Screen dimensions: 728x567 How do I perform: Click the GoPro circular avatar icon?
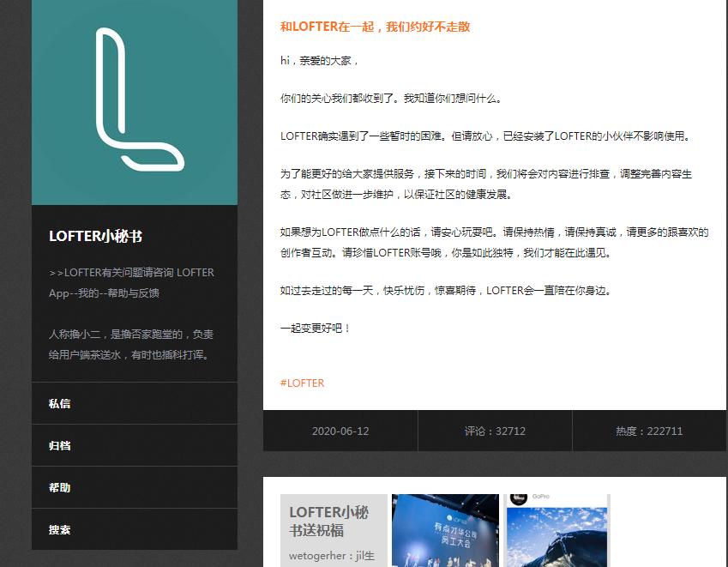520,499
